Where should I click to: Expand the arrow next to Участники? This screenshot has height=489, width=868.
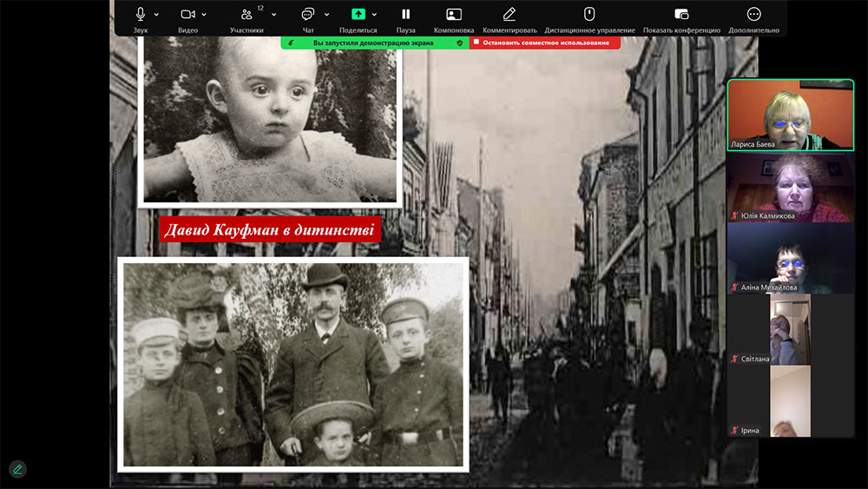tap(273, 15)
